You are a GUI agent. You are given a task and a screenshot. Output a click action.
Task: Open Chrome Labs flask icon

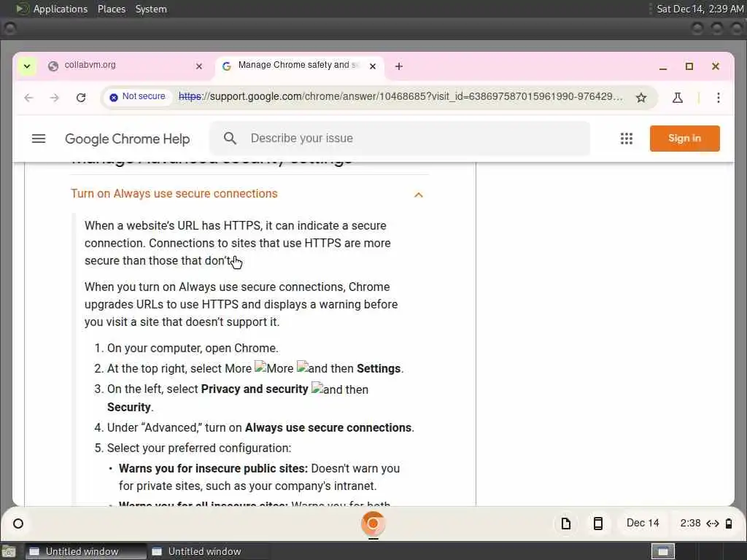click(x=678, y=98)
